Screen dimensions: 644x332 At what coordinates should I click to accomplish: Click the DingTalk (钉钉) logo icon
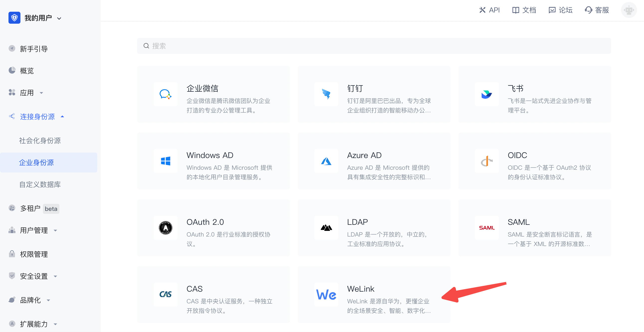click(326, 94)
